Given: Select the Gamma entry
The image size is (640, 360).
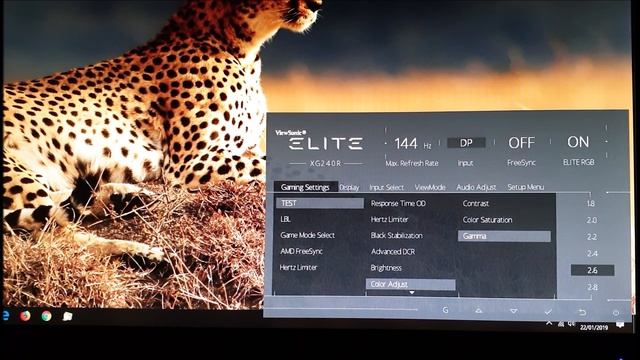Looking at the screenshot, I should (504, 236).
